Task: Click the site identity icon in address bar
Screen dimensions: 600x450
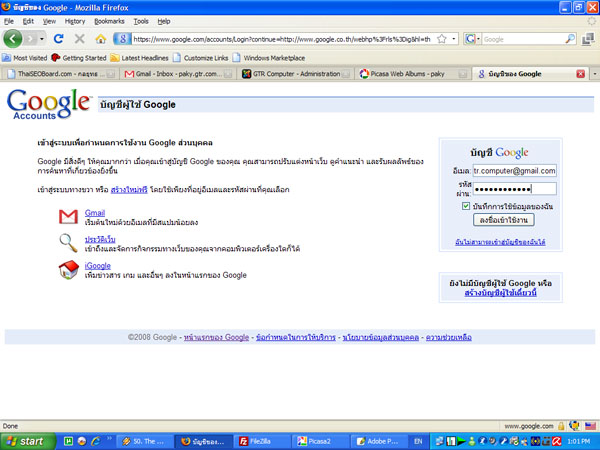Action: 122,39
